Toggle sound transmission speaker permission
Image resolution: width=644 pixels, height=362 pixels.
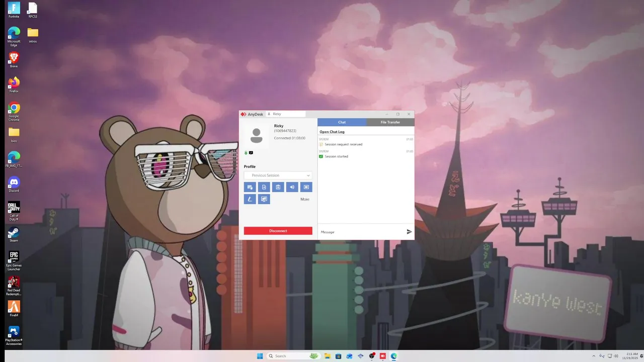pyautogui.click(x=292, y=187)
